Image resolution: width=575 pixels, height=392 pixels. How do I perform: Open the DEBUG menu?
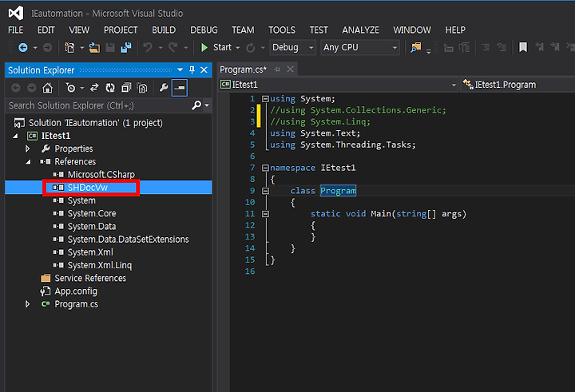click(x=204, y=30)
